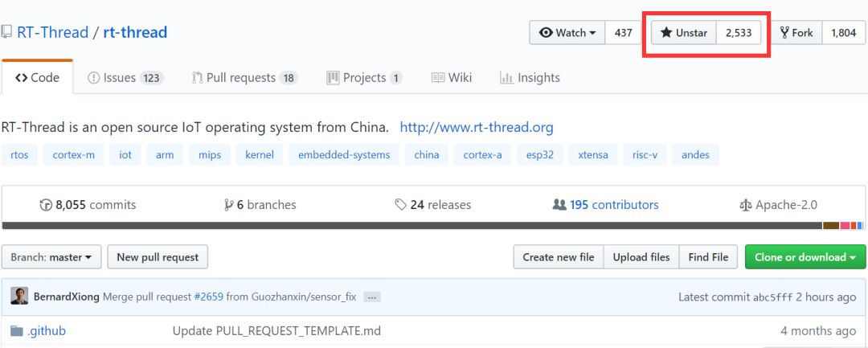Click the releases tag icon
The image size is (868, 348).
(x=400, y=205)
